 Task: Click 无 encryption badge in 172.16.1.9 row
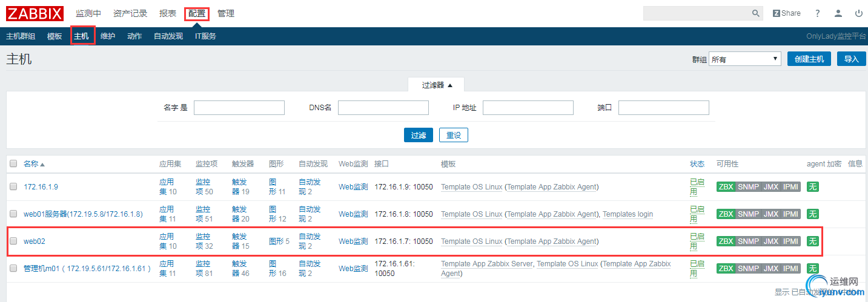click(812, 187)
